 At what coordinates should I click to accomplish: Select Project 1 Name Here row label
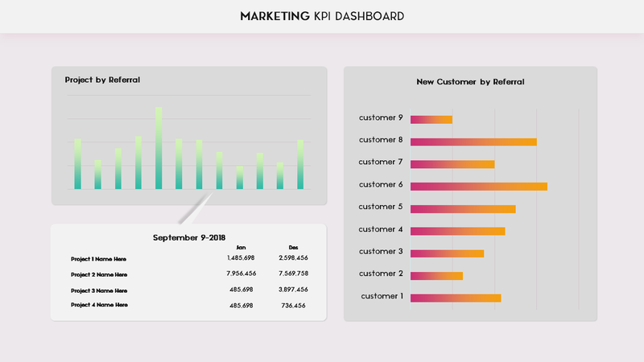(x=98, y=259)
